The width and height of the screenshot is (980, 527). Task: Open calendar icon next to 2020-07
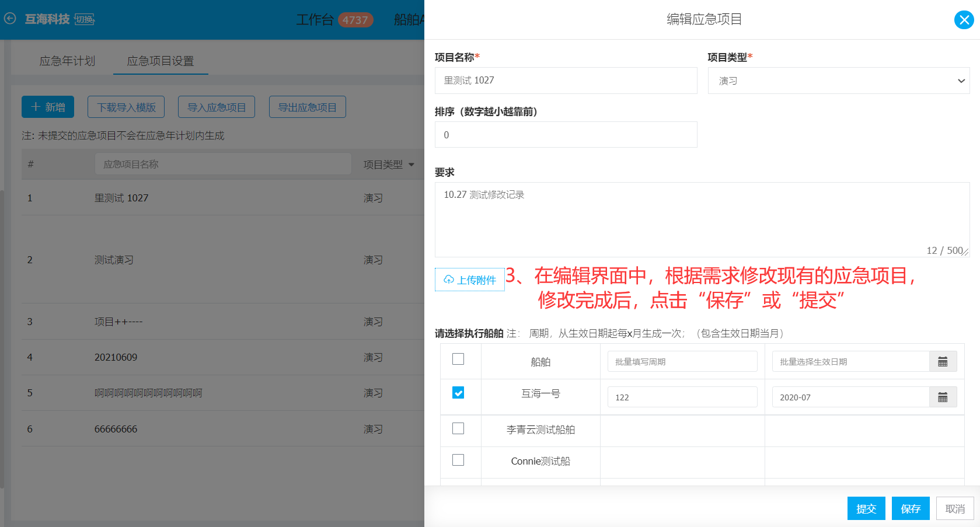click(943, 397)
